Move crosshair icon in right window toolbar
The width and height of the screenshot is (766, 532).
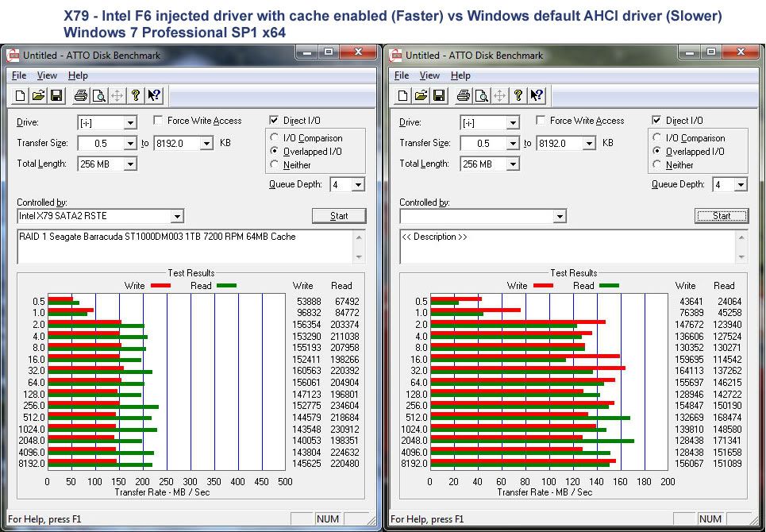pos(500,95)
